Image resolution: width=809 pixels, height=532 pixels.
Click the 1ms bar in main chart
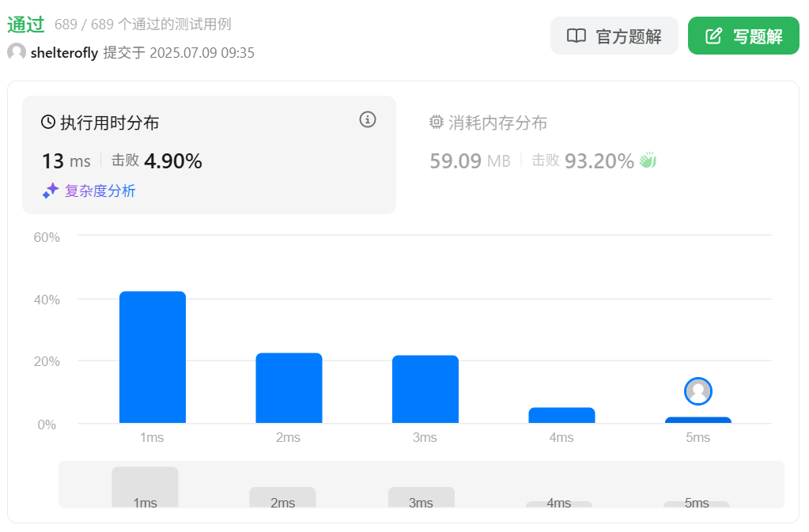click(x=153, y=357)
